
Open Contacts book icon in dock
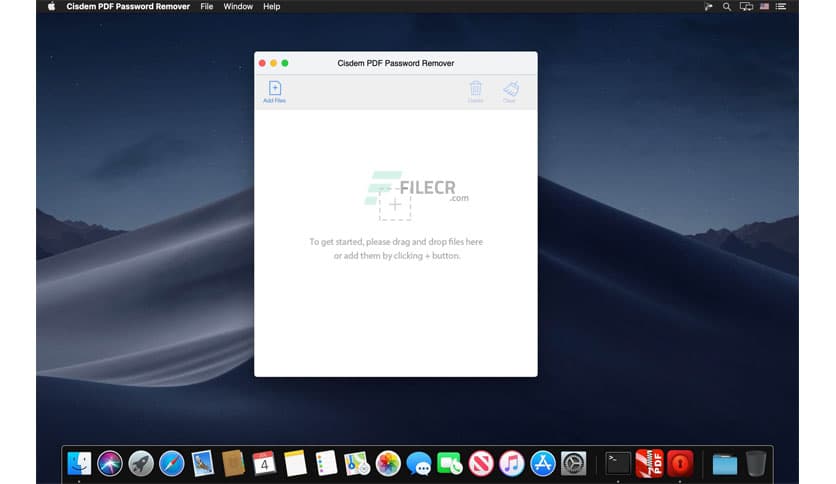[233, 463]
